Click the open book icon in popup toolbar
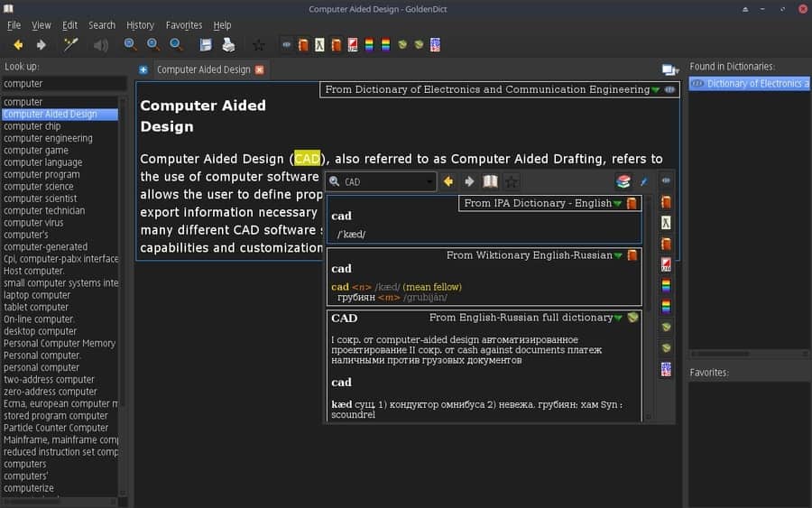This screenshot has width=812, height=508. pos(490,181)
